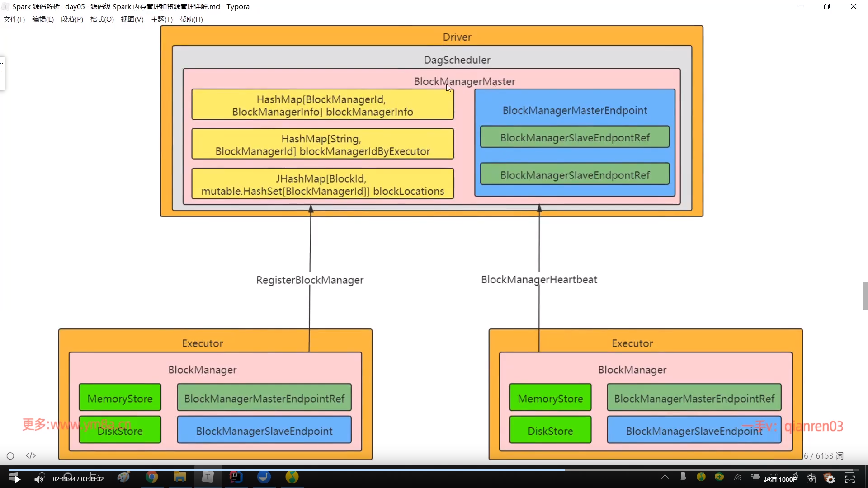Open File Explorer taskbar icon

[x=180, y=477]
